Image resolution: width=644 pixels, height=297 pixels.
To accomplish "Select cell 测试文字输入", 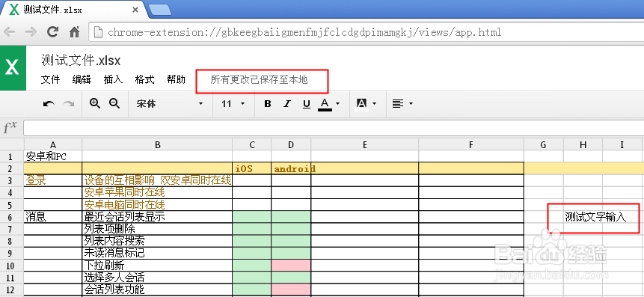I will (595, 217).
